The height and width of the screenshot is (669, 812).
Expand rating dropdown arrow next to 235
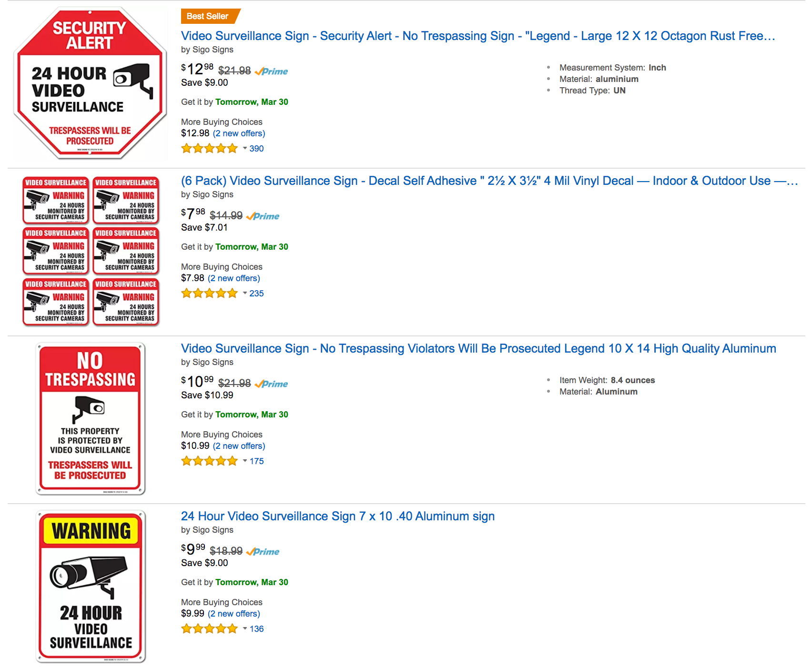click(244, 294)
